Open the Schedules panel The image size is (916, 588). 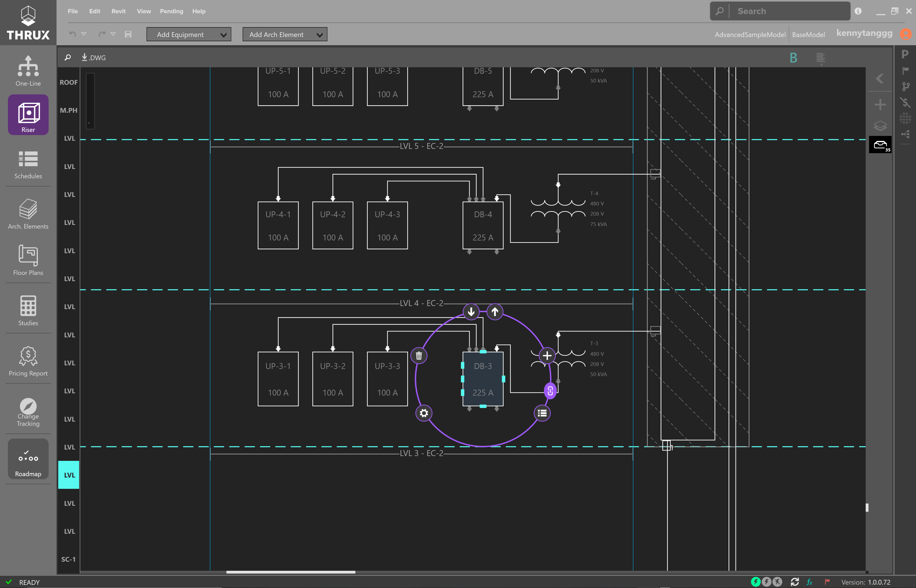[x=28, y=165]
